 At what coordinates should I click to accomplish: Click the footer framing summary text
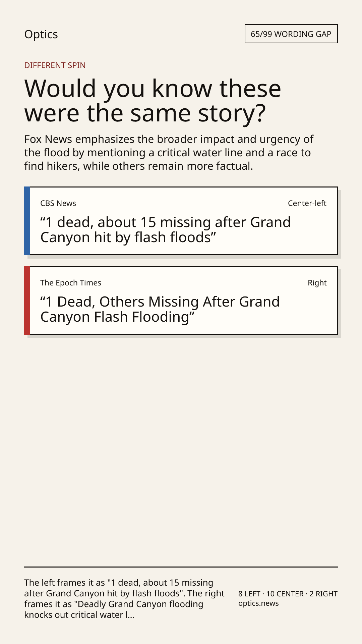[124, 599]
